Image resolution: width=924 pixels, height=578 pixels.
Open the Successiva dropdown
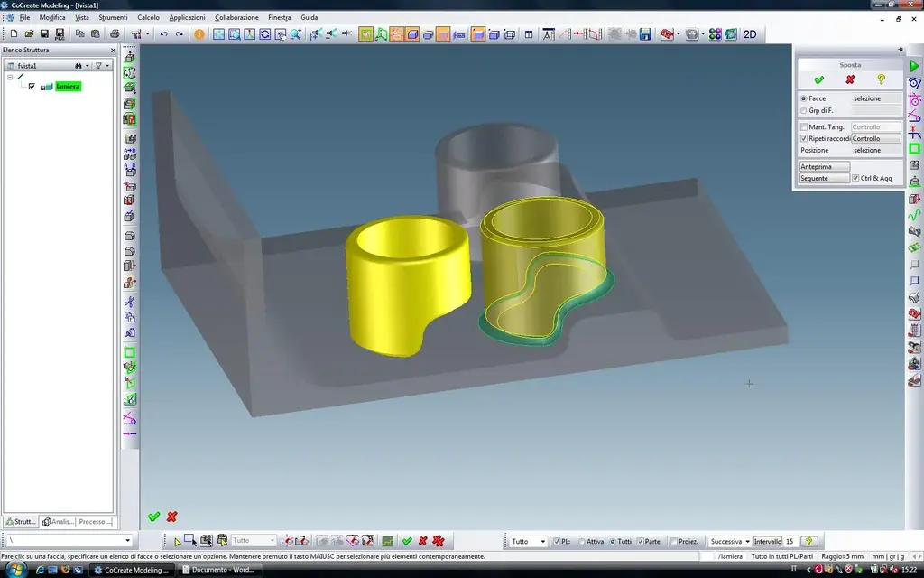pyautogui.click(x=729, y=542)
